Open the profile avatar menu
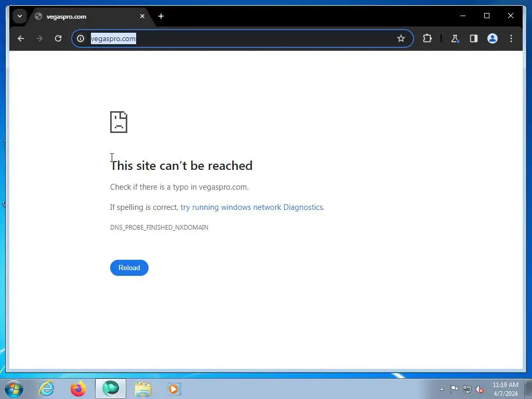The height and width of the screenshot is (399, 532). [x=493, y=38]
